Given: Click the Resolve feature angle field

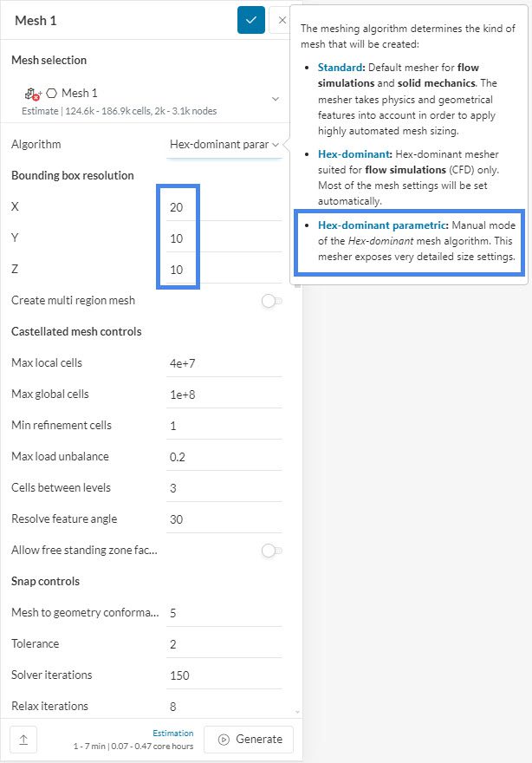Looking at the screenshot, I should tap(224, 519).
